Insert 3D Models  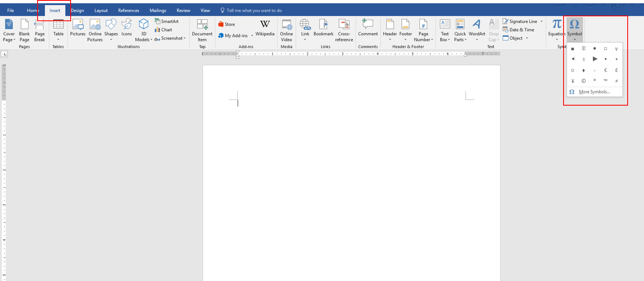coord(144,30)
